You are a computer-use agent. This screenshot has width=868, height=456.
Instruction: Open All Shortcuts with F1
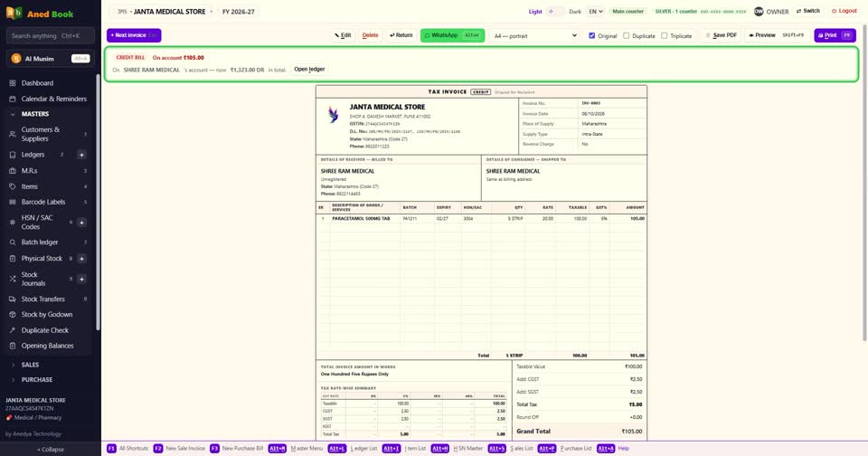pos(127,448)
